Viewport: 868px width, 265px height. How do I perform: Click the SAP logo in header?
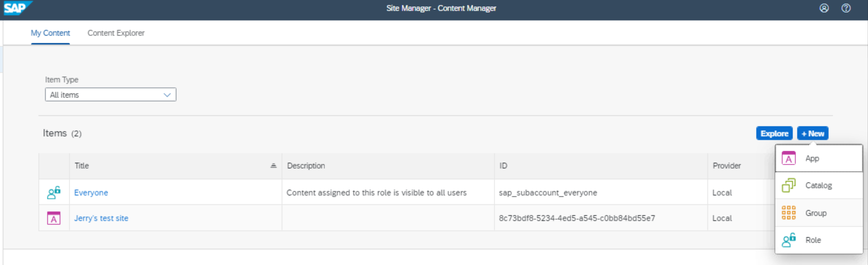point(17,8)
